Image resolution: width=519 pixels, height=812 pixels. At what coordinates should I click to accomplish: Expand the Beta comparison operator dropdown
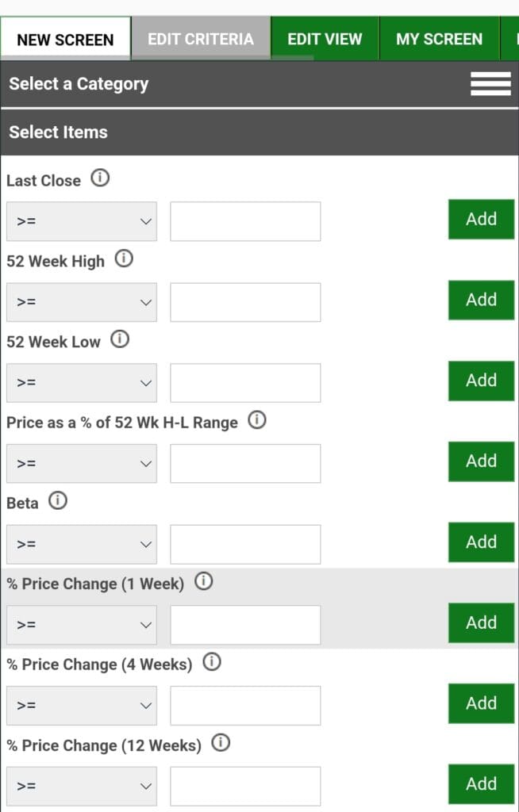pos(82,544)
